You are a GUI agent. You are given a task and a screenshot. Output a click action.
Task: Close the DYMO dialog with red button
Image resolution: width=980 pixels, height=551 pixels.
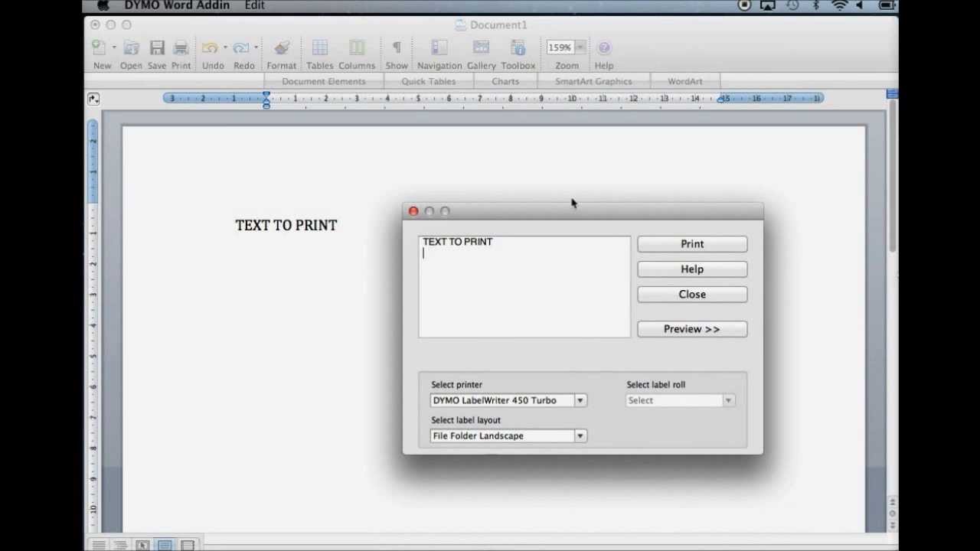(413, 211)
